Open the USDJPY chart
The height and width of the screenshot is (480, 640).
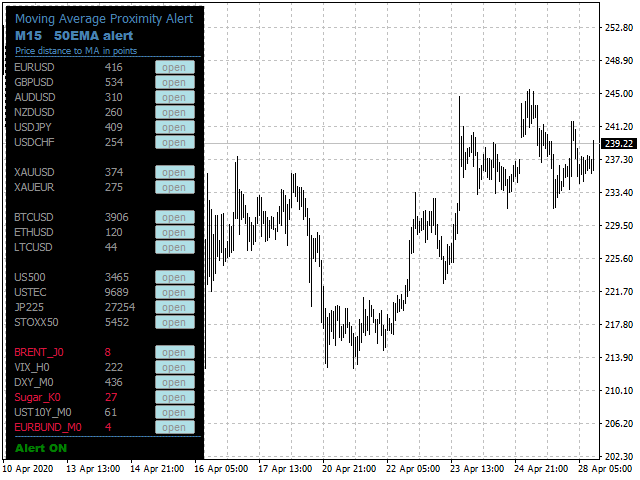175,127
